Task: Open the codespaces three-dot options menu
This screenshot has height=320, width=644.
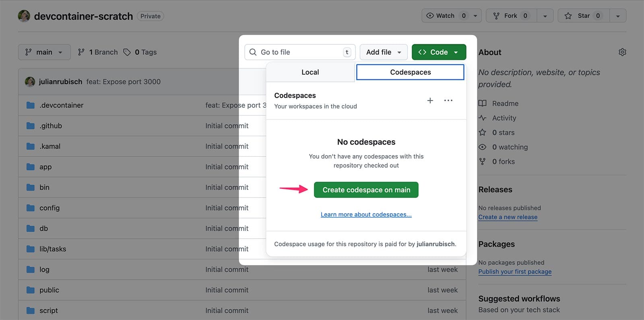Action: (448, 100)
